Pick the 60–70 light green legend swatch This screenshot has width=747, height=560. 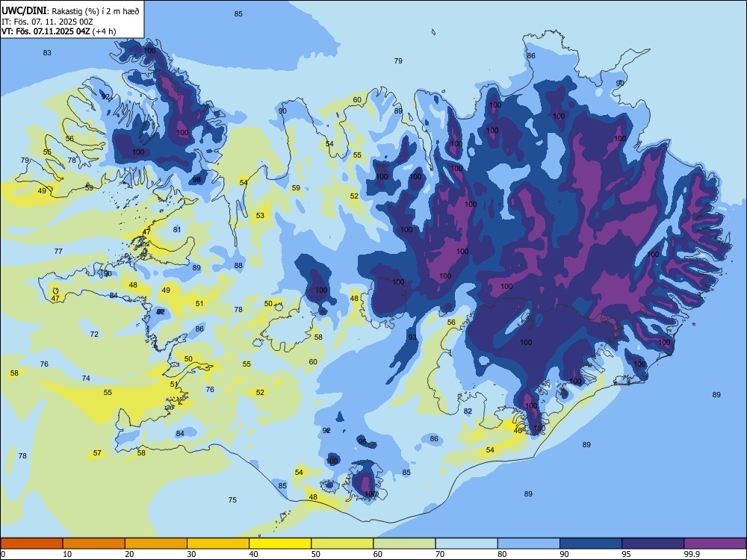pos(404,544)
